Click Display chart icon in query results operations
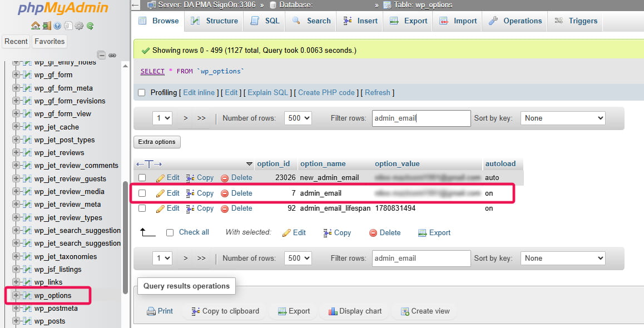Viewport: 644px width, 328px height. click(x=333, y=311)
